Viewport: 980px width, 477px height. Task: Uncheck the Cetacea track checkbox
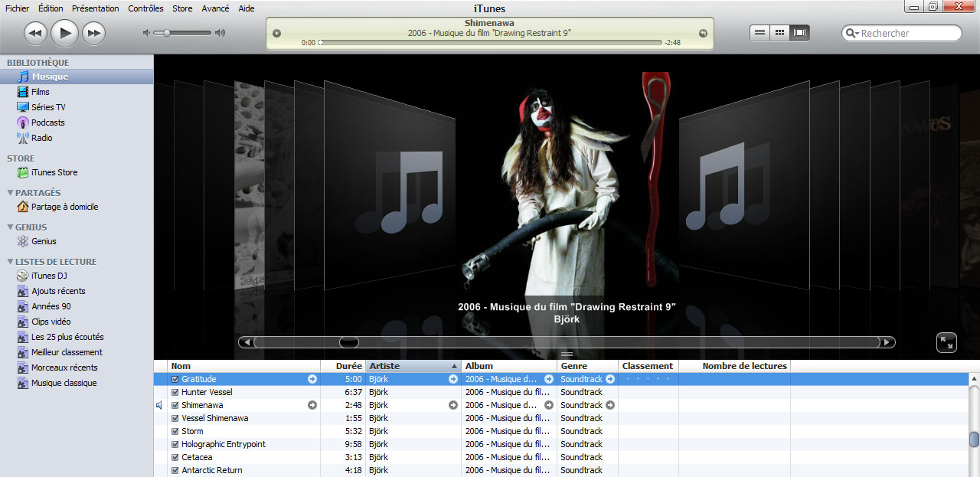point(175,457)
